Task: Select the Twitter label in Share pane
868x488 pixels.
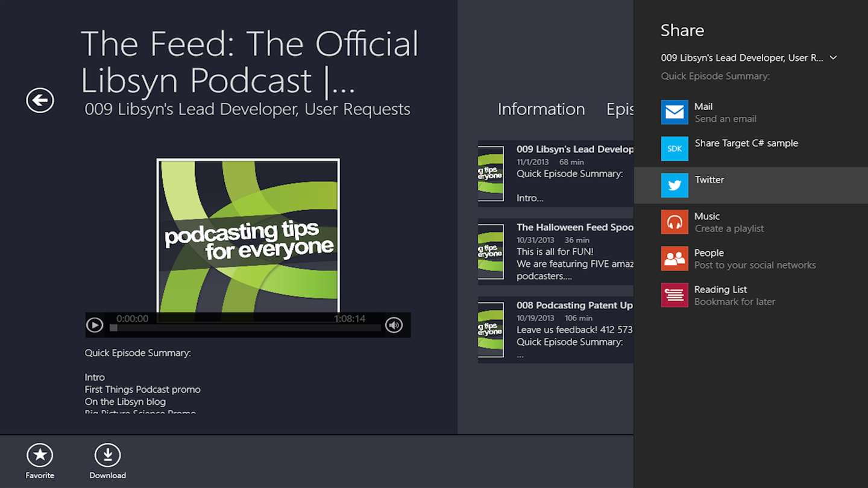Action: [x=709, y=180]
